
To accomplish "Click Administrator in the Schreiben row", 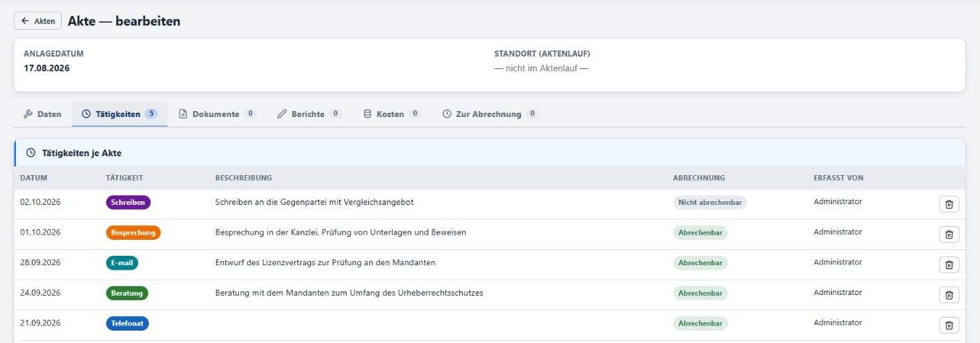I will pos(838,201).
